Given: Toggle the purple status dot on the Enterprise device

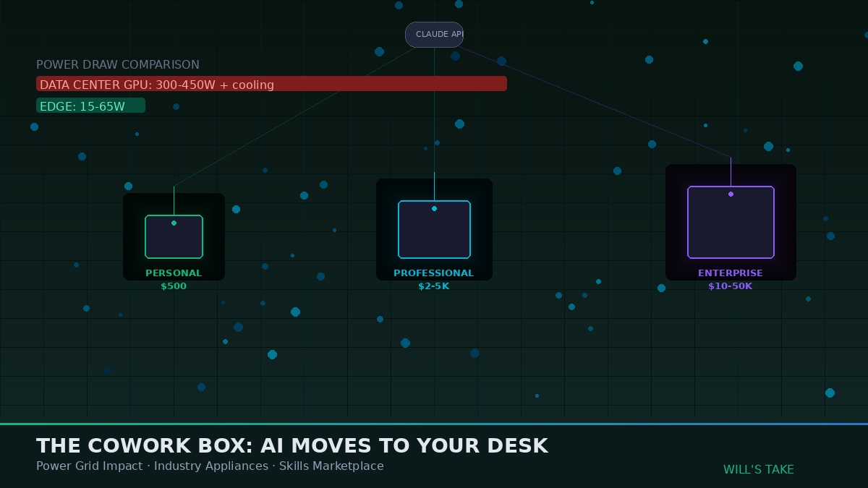Looking at the screenshot, I should tap(731, 194).
